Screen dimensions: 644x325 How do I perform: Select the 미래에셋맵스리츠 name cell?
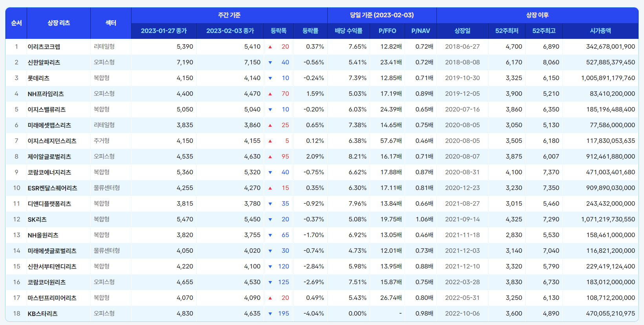(59, 125)
